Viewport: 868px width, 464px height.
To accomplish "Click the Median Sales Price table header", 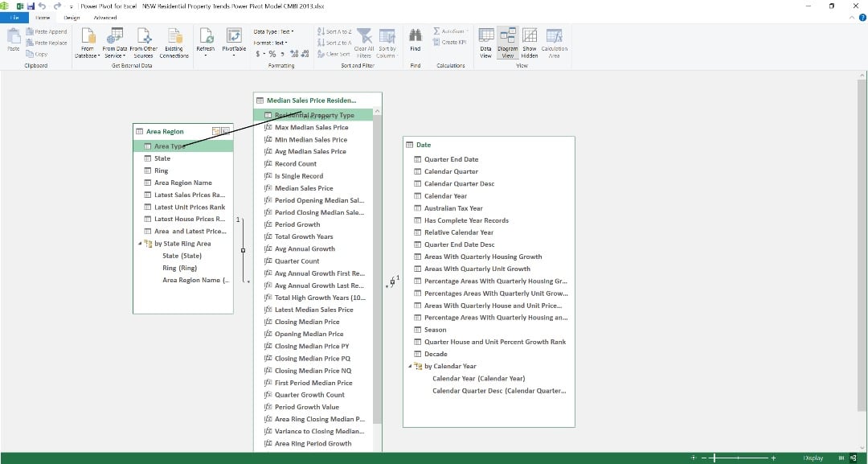I will (317, 101).
